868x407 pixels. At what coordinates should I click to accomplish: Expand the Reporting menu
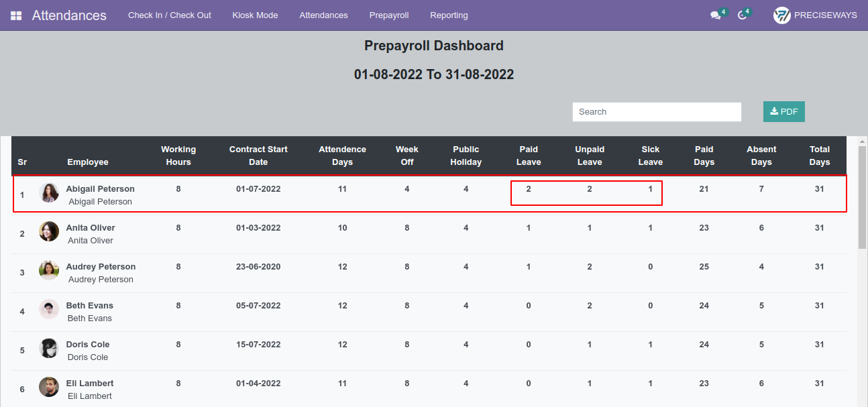[x=449, y=15]
